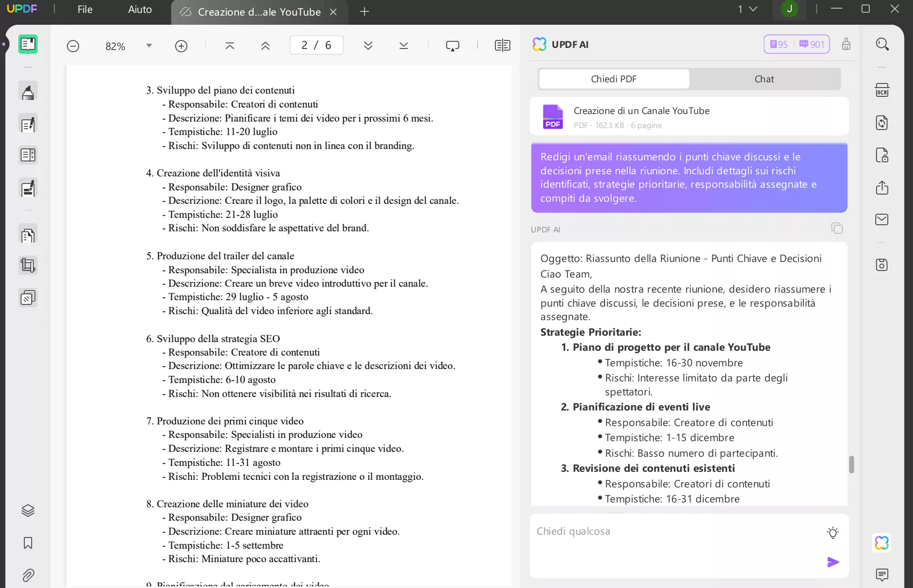The height and width of the screenshot is (588, 913).
Task: Switch to the Chiedi PDF tab
Action: pos(614,79)
